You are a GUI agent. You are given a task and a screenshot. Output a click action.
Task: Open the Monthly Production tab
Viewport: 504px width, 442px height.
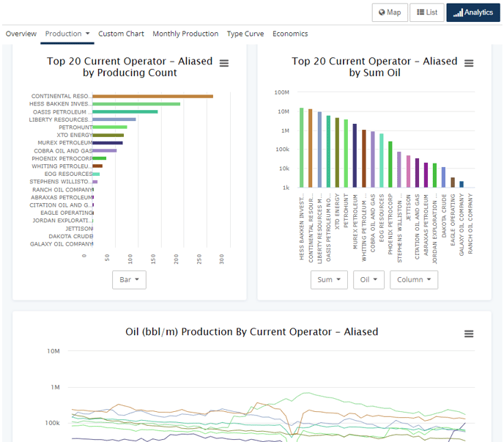coord(185,34)
